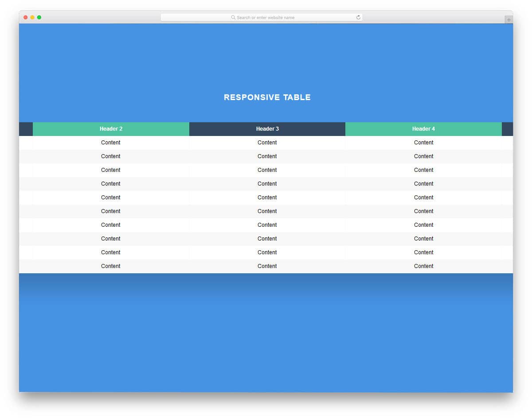
Task: Select the first Content cell under Header 3
Action: pos(267,143)
